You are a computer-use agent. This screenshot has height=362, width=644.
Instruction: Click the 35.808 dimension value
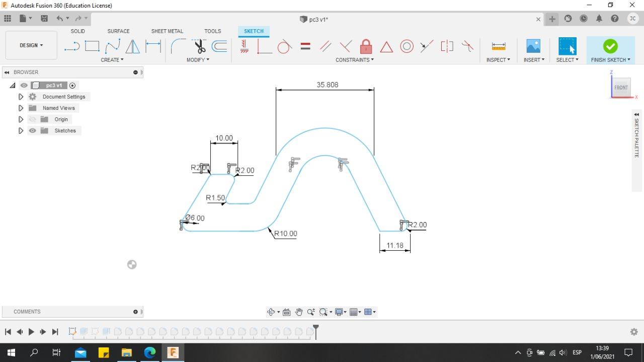[328, 85]
